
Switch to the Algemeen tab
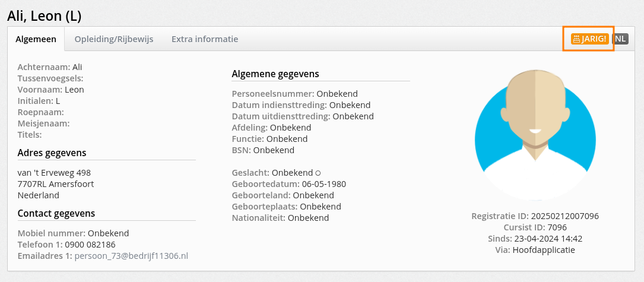[x=36, y=39]
